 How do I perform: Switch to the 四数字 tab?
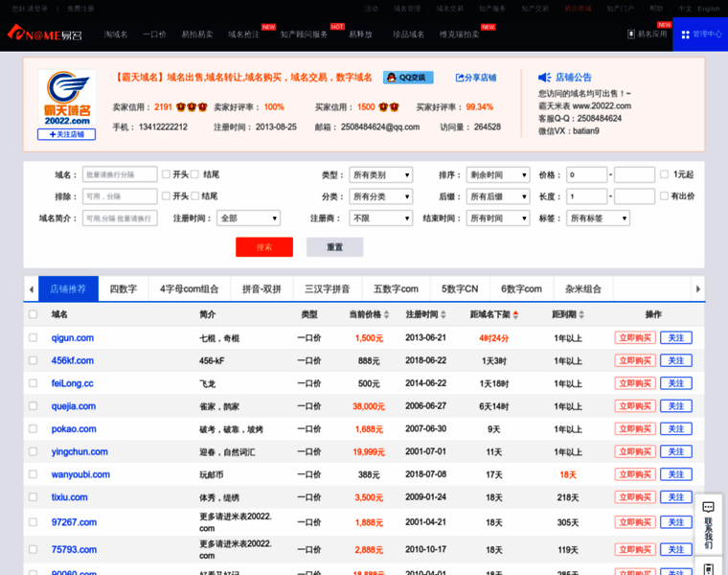pyautogui.click(x=123, y=288)
